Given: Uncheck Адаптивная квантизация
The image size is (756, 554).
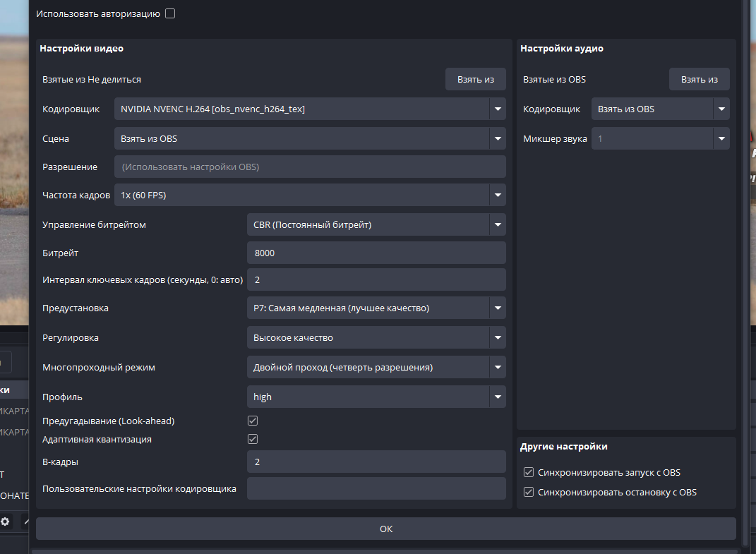Looking at the screenshot, I should (x=253, y=439).
